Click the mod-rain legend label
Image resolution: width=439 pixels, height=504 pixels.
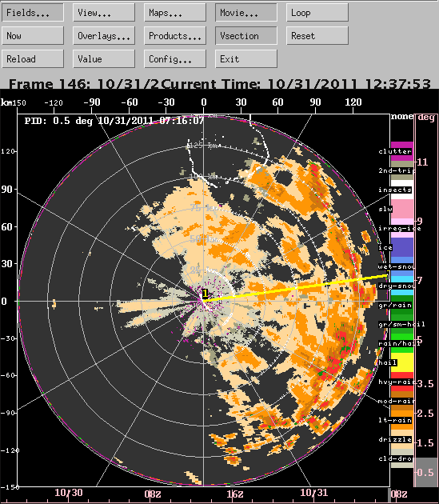[x=397, y=401]
